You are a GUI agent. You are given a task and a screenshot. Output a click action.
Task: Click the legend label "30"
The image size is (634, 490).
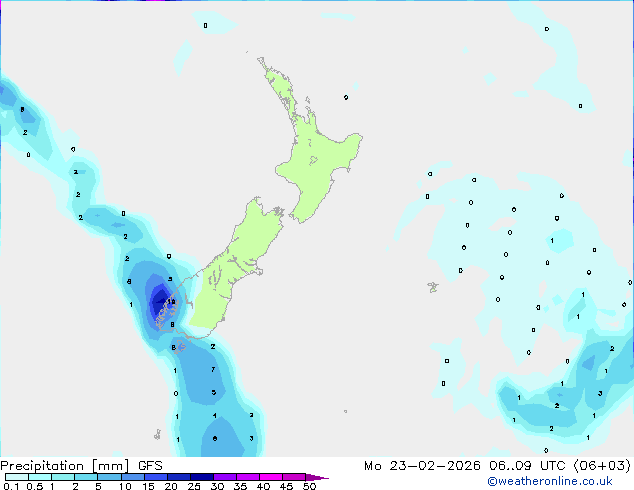[217, 486]
